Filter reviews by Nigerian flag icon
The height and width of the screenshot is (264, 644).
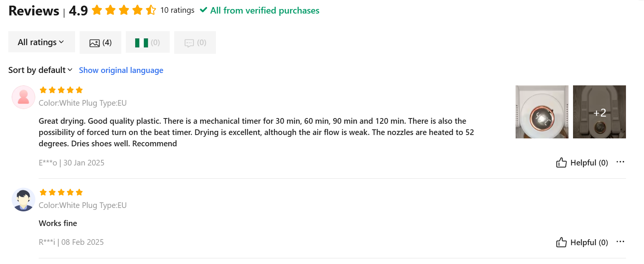coord(148,42)
